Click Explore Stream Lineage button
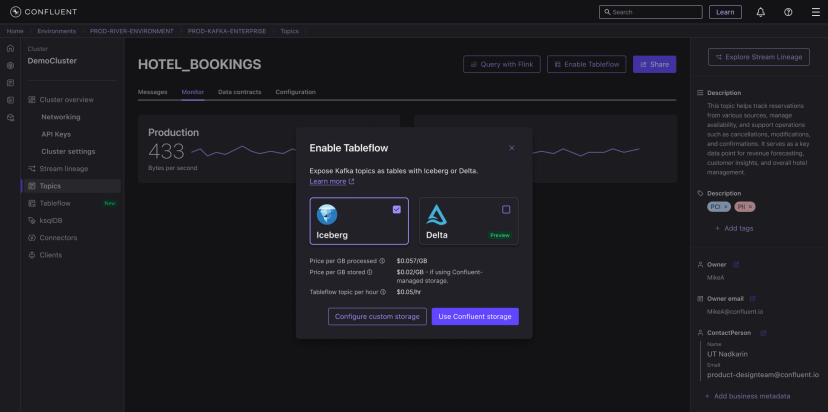 tap(758, 57)
